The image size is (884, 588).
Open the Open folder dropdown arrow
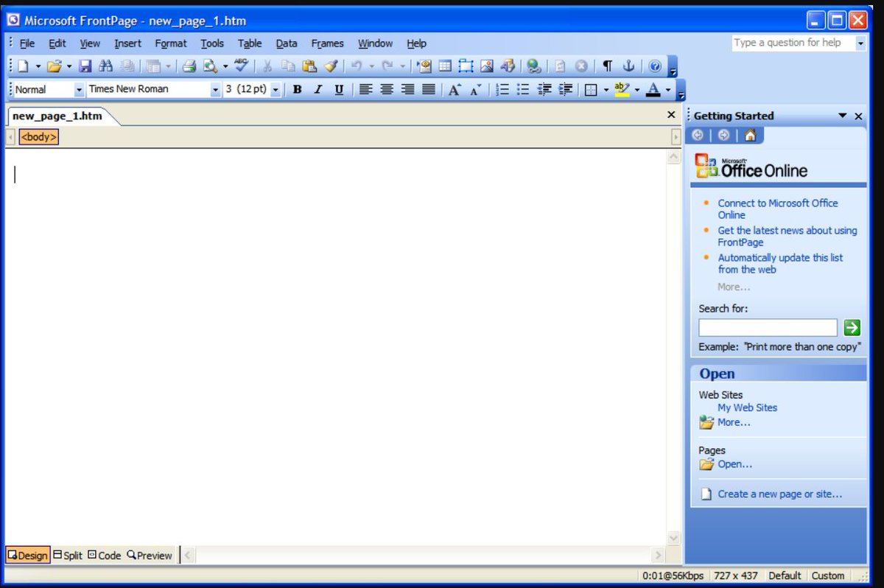coord(69,66)
